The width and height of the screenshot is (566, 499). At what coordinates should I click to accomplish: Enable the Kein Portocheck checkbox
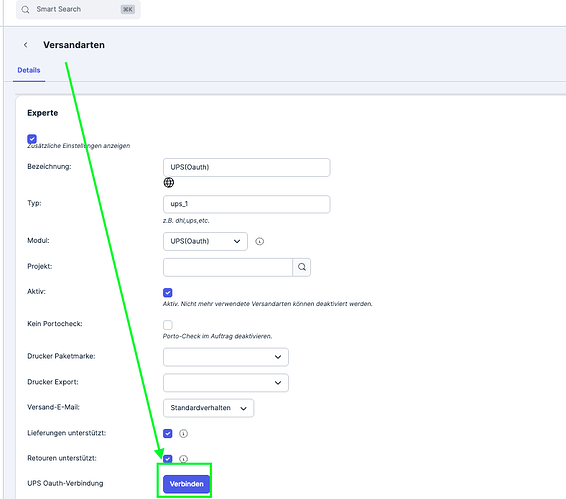point(167,325)
